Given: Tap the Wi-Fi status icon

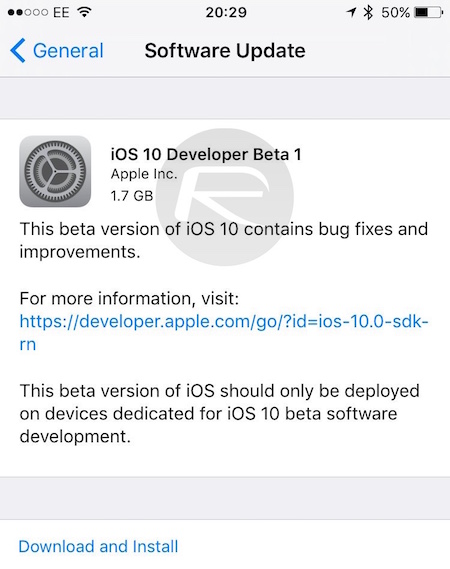Looking at the screenshot, I should [84, 12].
